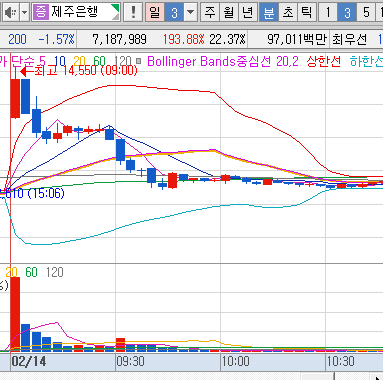This screenshot has width=383, height=380.
Task: Click the red 193.88% value
Action: (183, 39)
